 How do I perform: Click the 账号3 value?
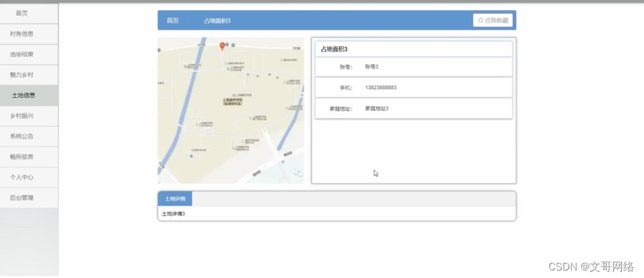tap(372, 67)
